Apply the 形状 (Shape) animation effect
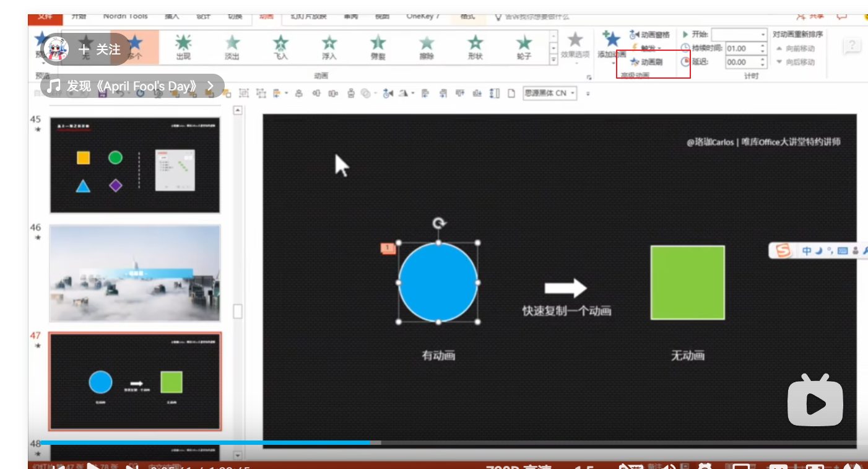The width and height of the screenshot is (868, 469). [475, 47]
